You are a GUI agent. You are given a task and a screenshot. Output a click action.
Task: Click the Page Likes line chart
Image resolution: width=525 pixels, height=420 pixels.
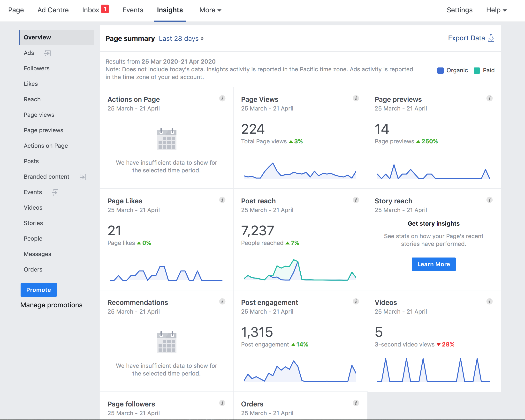coord(166,273)
